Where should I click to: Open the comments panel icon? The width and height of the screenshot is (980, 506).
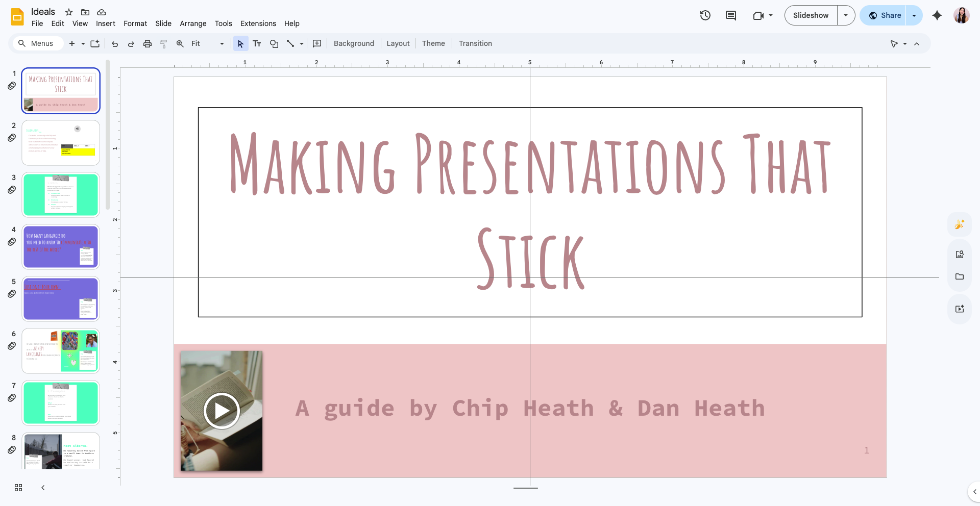(x=730, y=15)
